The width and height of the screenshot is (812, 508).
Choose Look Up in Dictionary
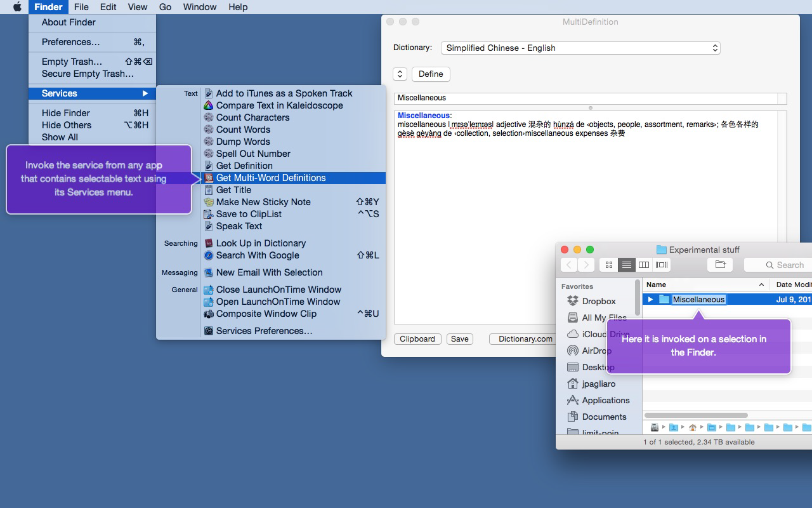[260, 243]
